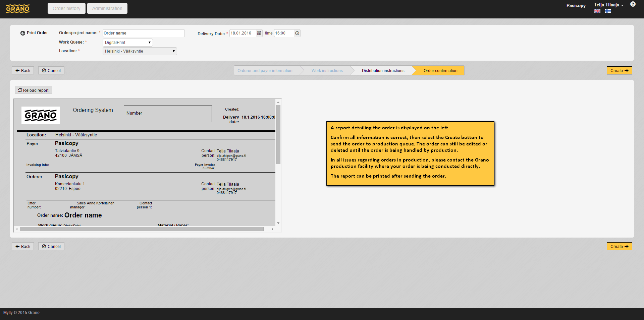Switch language using the UK flag

coord(597,11)
